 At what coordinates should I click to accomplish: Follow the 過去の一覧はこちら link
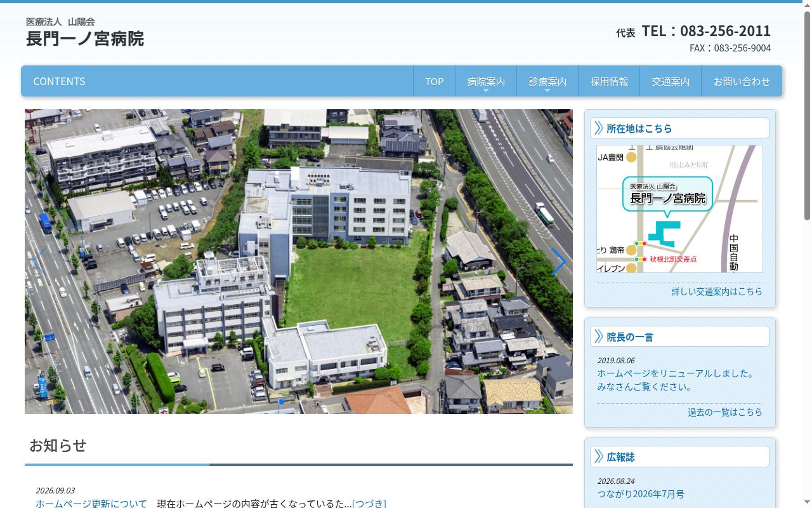[x=725, y=412]
